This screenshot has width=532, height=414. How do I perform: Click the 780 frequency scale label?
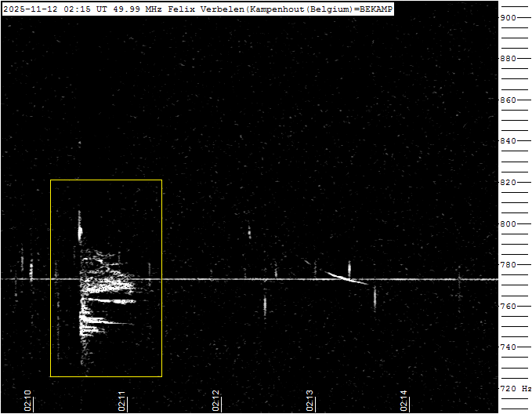508,265
